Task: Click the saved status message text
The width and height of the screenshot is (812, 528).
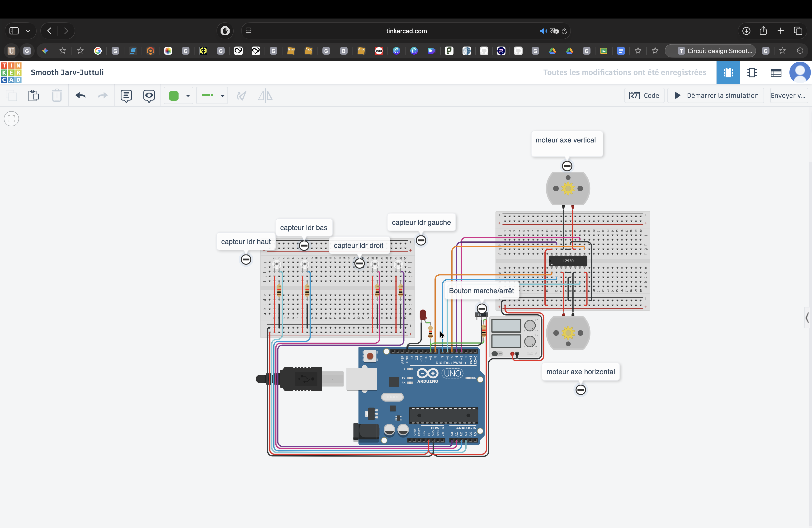Action: click(x=624, y=72)
